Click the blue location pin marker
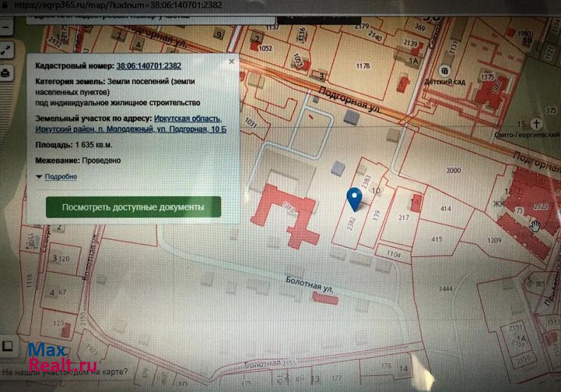This screenshot has width=561, height=392. pos(356,198)
